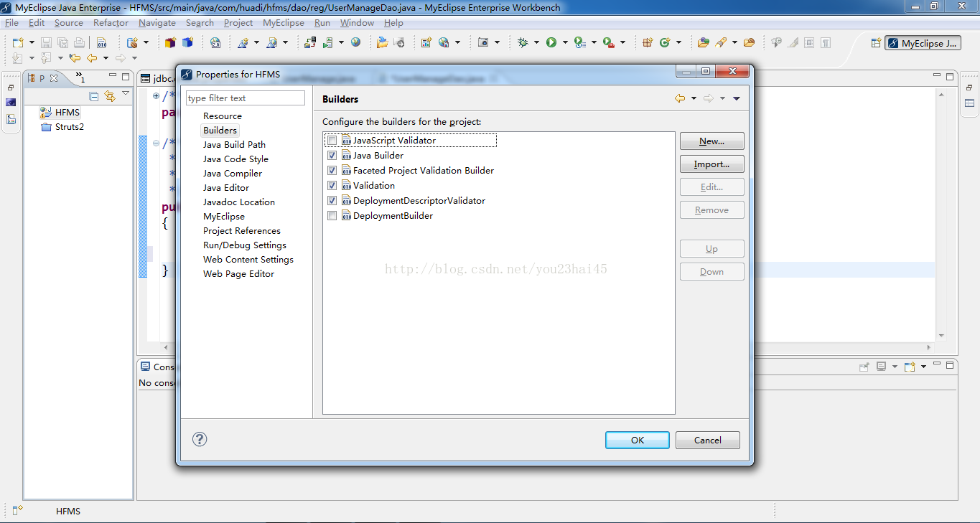Click the Back navigation arrow in main toolbar
This screenshot has width=980, height=523.
tap(92, 58)
